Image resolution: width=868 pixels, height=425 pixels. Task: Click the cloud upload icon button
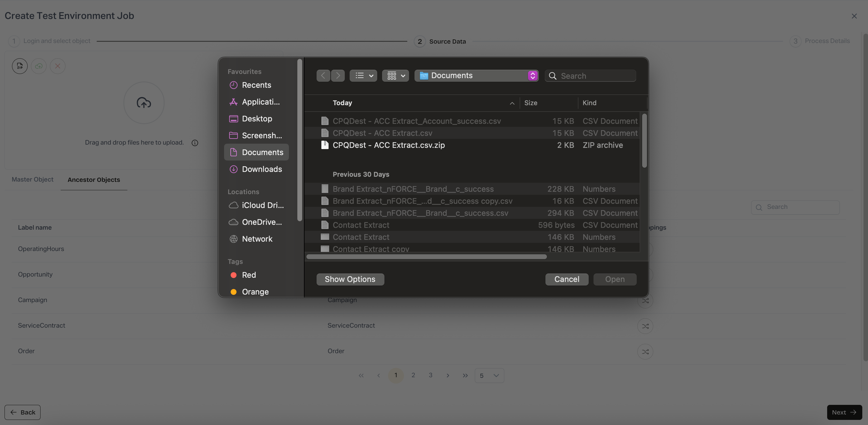coord(39,66)
